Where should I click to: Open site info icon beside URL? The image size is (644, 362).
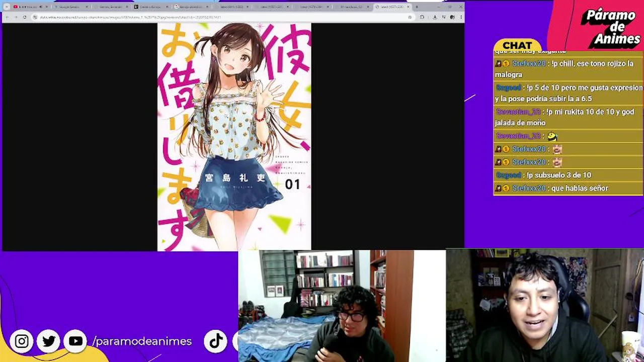pyautogui.click(x=35, y=17)
